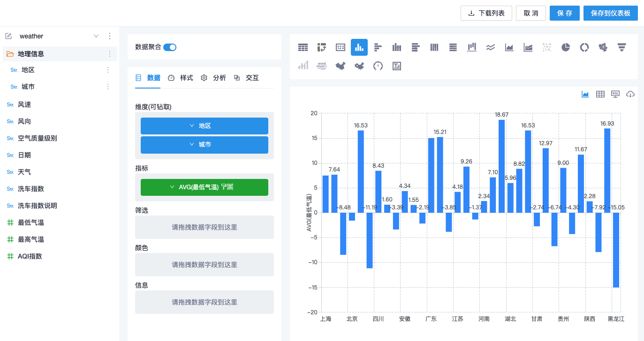644x341 pixels.
Task: Select the pie chart type icon
Action: pyautogui.click(x=566, y=47)
